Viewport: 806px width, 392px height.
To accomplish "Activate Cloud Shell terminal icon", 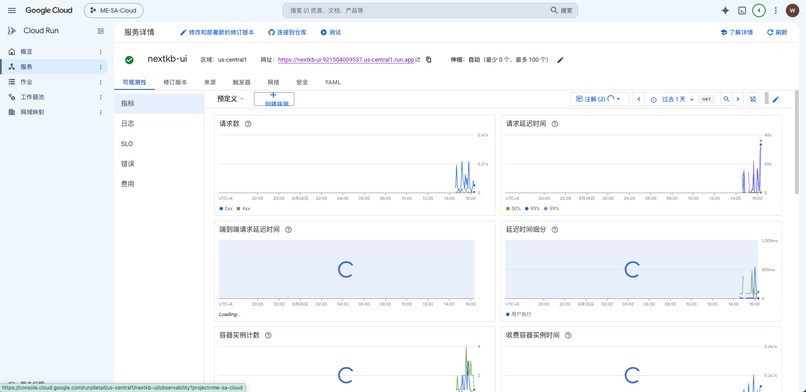I will point(742,10).
